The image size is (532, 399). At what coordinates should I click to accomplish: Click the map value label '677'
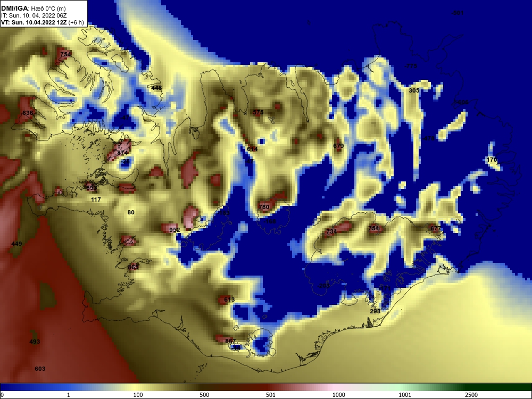(x=436, y=228)
